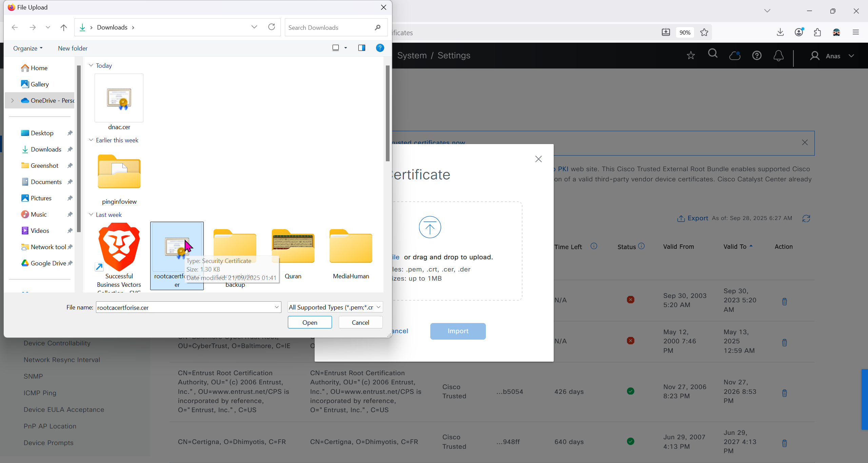The width and height of the screenshot is (868, 463).
Task: Click the Firefox downloads arrow icon
Action: (x=780, y=32)
